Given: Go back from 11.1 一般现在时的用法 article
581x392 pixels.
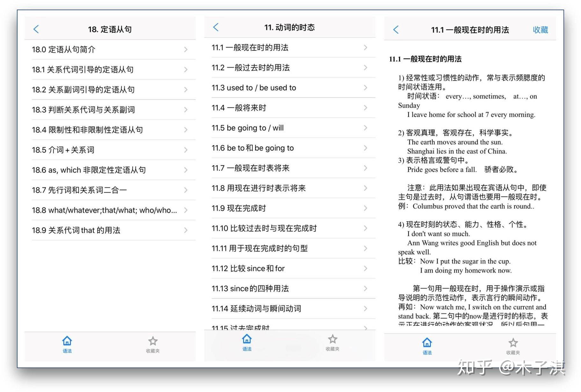Looking at the screenshot, I should pyautogui.click(x=396, y=30).
